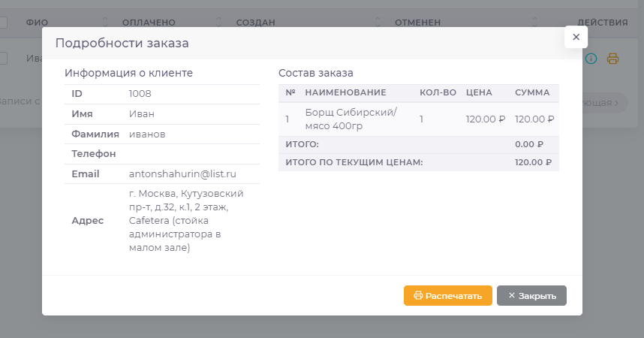Screen dimensions: 644x338
Task: Click the Подробности заказа dialog title
Action: point(122,44)
